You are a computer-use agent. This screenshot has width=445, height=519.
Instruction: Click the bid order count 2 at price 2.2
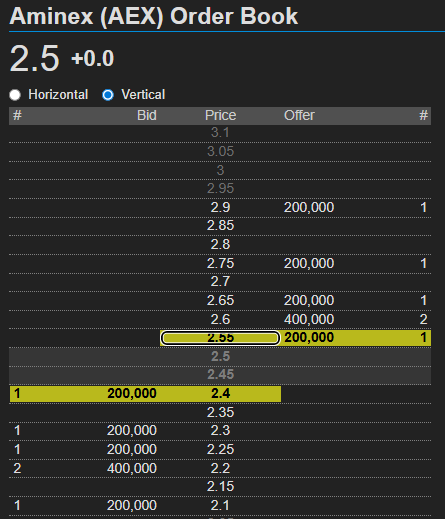17,469
